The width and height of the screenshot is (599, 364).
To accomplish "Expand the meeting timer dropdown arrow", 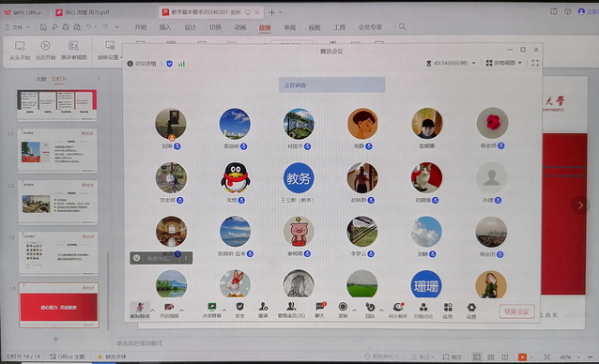I will 474,63.
